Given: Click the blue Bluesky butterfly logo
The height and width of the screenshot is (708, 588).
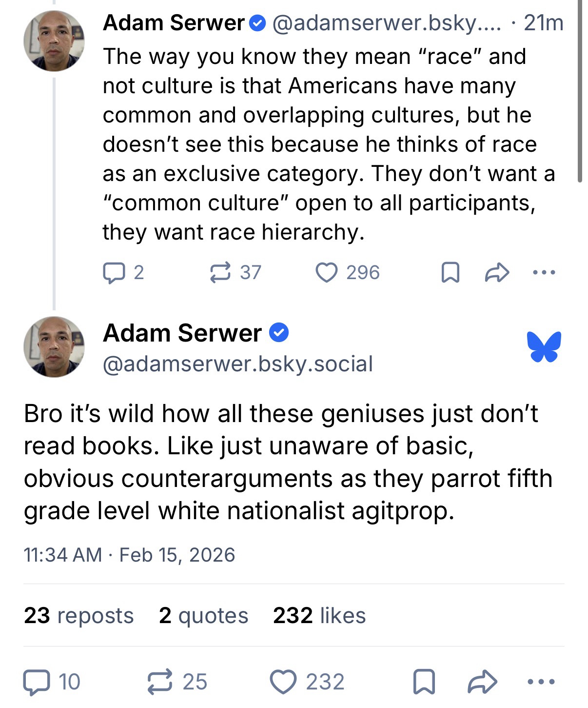Looking at the screenshot, I should (544, 347).
